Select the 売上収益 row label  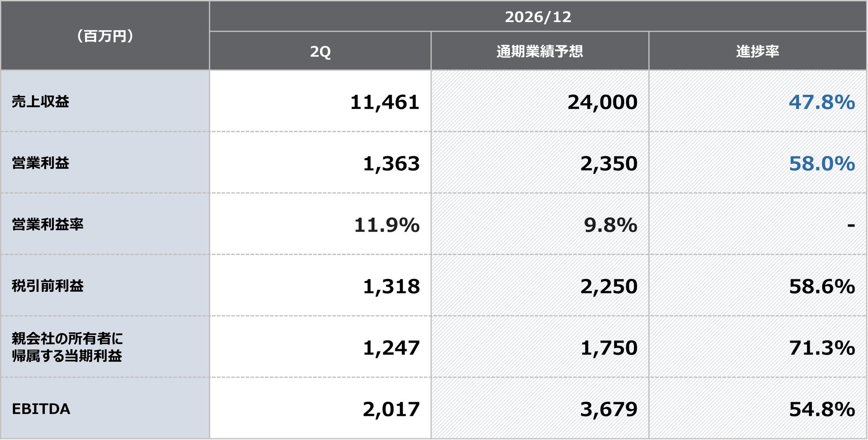click(x=41, y=102)
